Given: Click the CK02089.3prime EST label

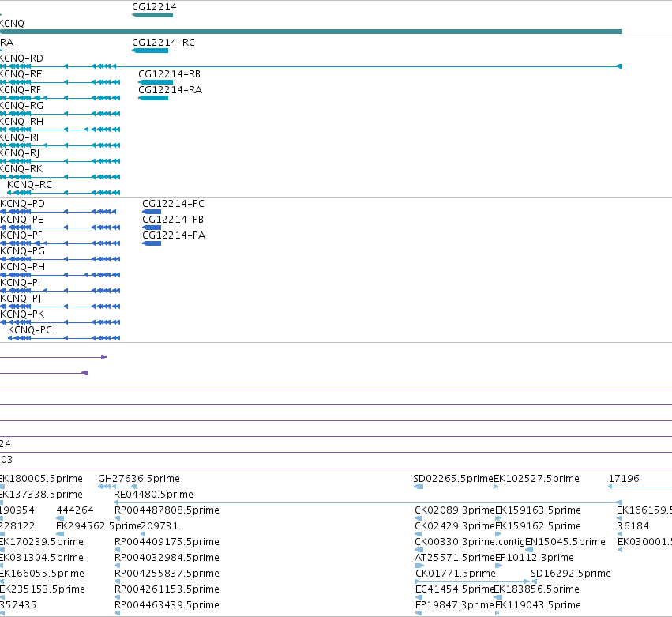Looking at the screenshot, I should point(455,510).
